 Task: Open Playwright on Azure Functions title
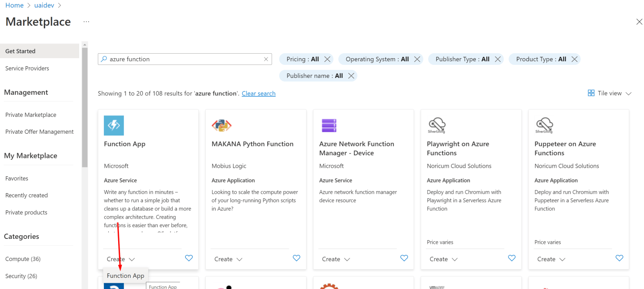[x=458, y=149]
